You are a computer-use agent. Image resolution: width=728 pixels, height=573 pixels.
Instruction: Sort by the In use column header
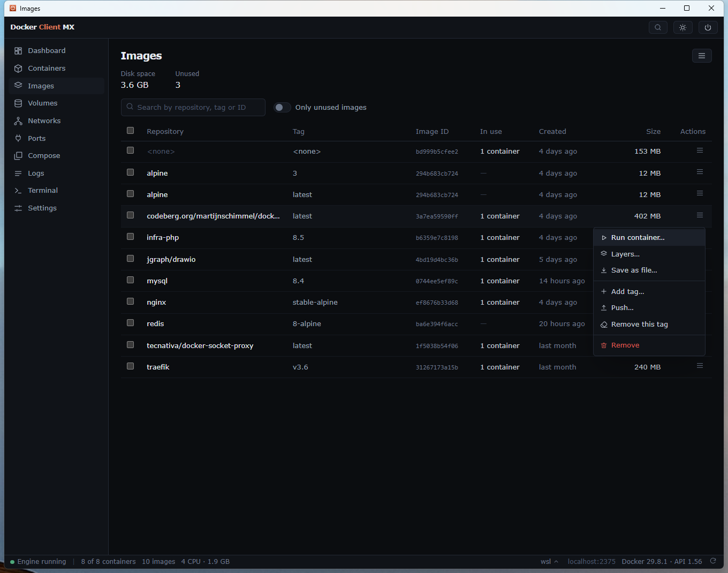coord(491,131)
